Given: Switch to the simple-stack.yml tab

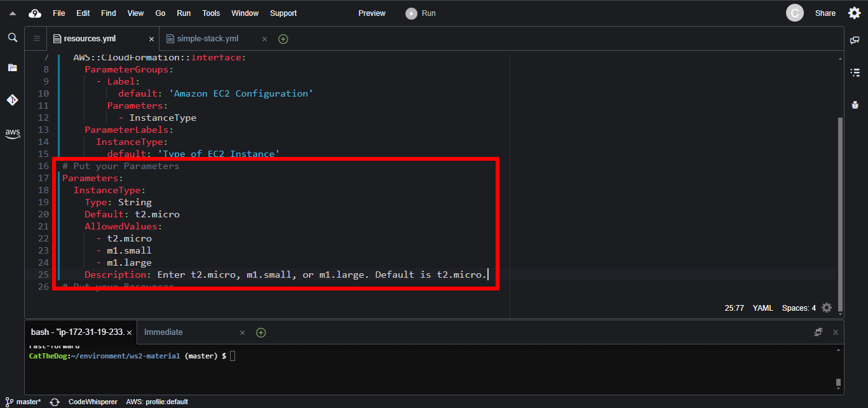Looking at the screenshot, I should tap(208, 39).
